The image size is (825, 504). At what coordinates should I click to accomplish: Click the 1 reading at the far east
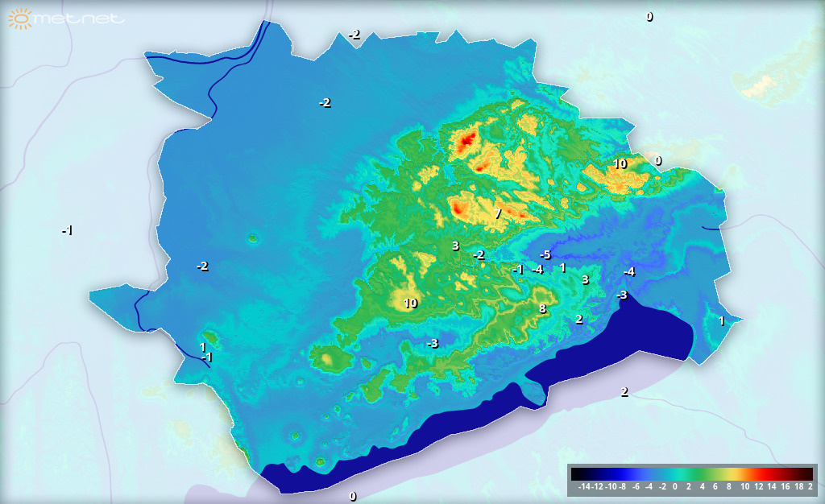click(x=721, y=320)
